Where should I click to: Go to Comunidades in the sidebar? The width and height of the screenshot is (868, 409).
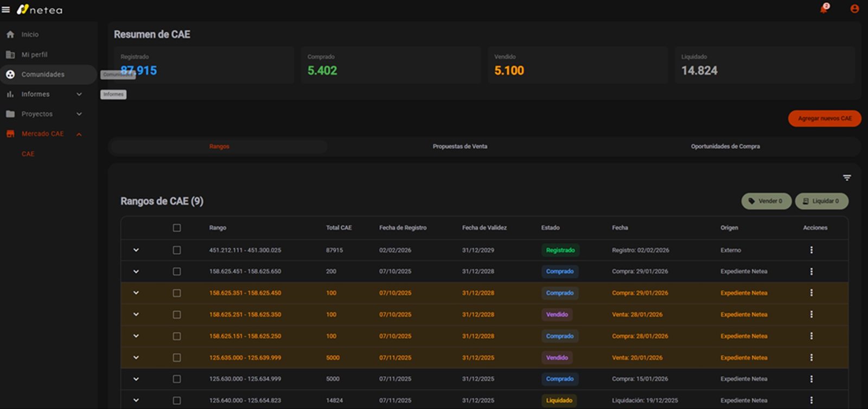pos(49,74)
